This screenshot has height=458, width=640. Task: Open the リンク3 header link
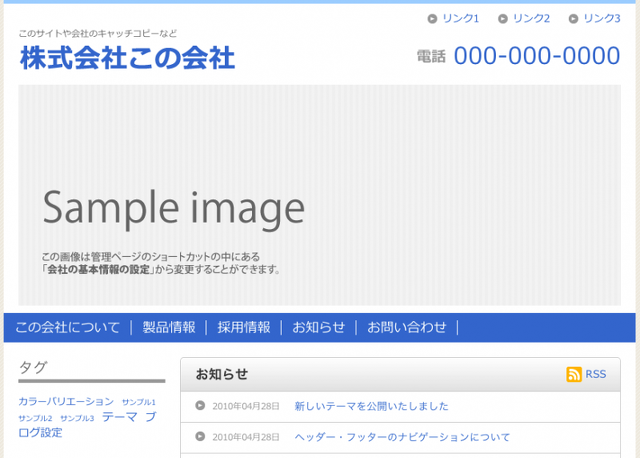(x=602, y=19)
